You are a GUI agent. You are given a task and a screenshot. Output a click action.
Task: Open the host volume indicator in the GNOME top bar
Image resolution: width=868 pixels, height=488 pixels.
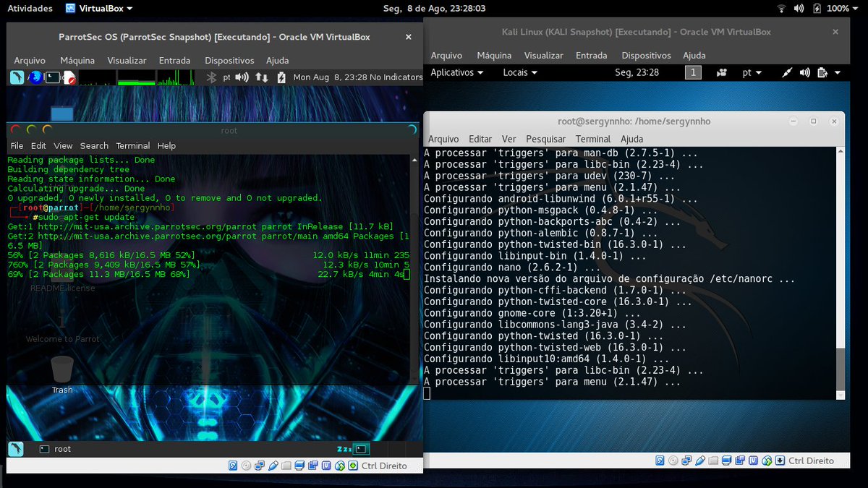797,9
